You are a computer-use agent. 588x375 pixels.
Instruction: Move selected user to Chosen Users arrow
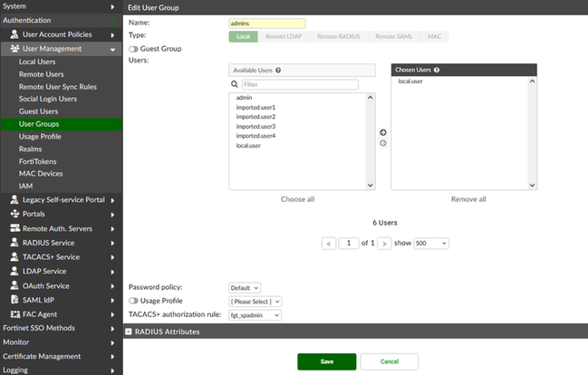point(383,132)
